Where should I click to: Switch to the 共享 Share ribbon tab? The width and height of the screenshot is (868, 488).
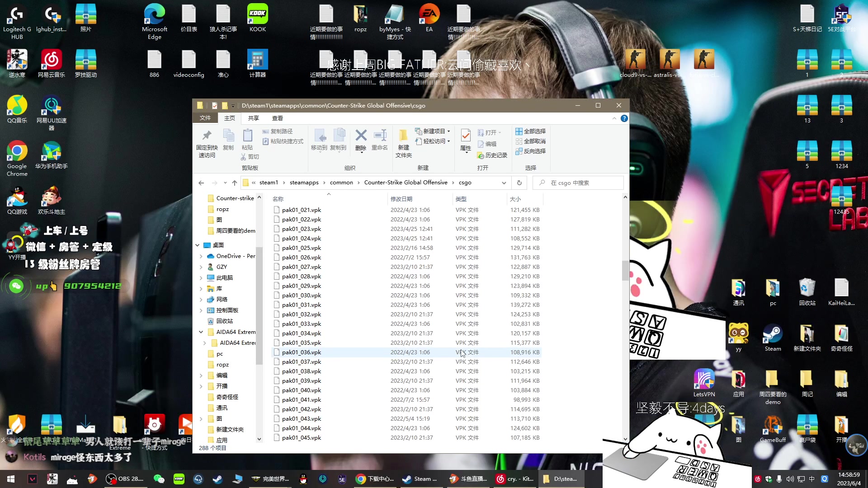click(254, 118)
